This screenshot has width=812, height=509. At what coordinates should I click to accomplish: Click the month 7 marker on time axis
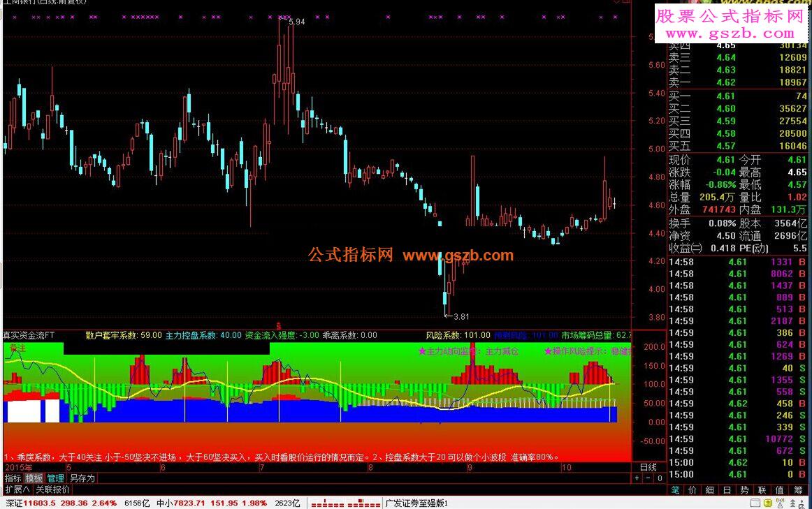[x=262, y=468]
